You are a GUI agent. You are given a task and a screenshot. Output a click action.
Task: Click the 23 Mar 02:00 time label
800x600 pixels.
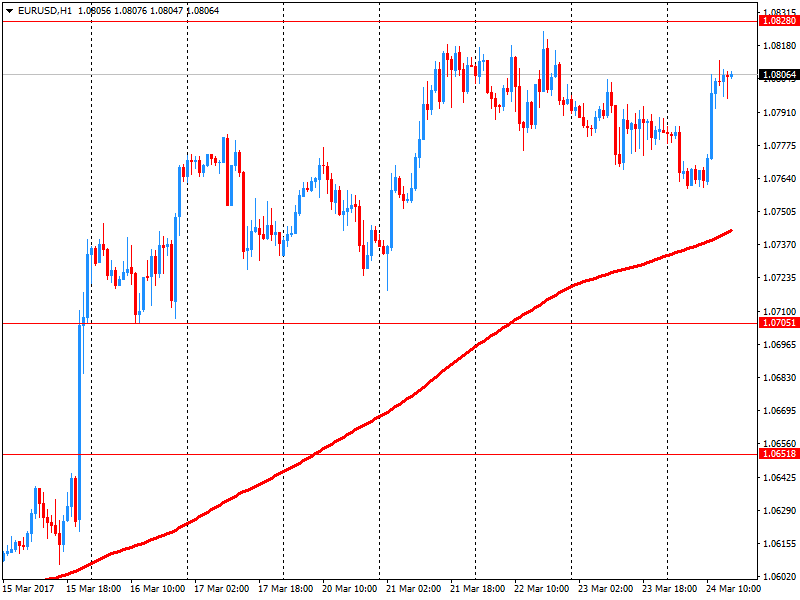[x=606, y=589]
